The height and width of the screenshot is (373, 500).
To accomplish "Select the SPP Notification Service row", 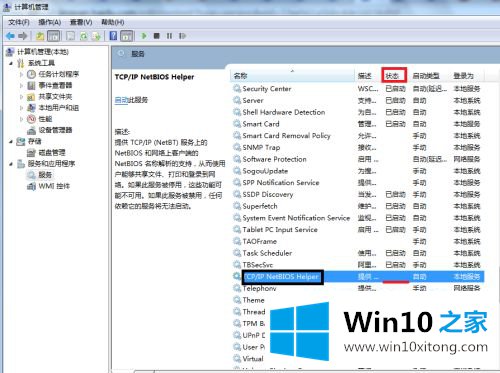I will pos(358,183).
